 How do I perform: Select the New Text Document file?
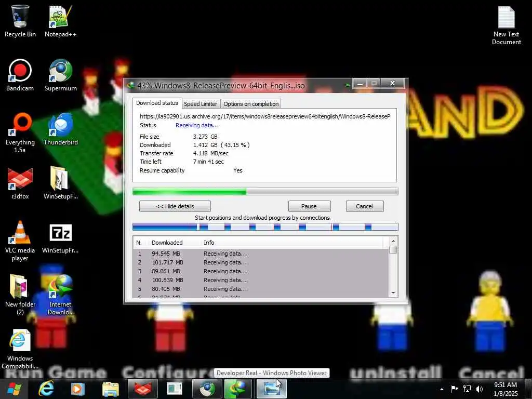pyautogui.click(x=506, y=25)
